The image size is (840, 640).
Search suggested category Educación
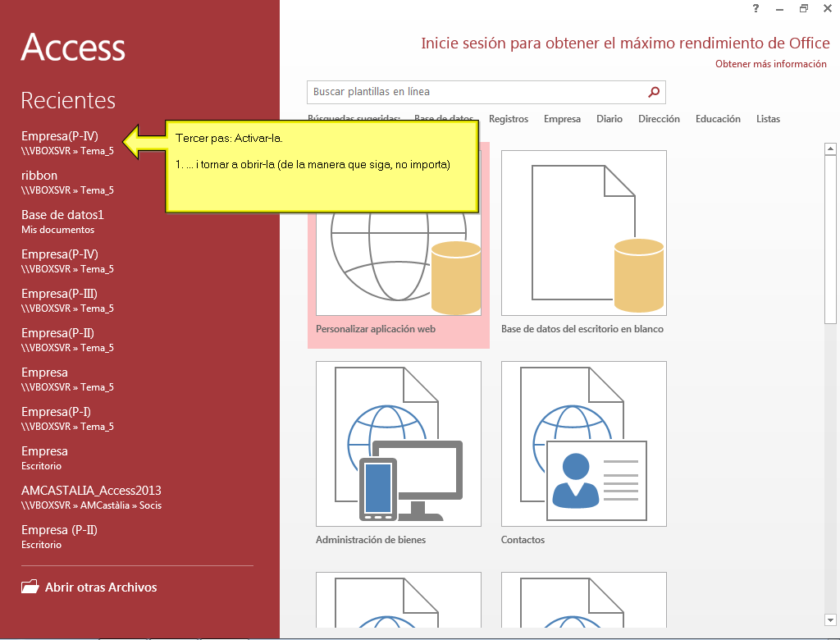click(718, 119)
